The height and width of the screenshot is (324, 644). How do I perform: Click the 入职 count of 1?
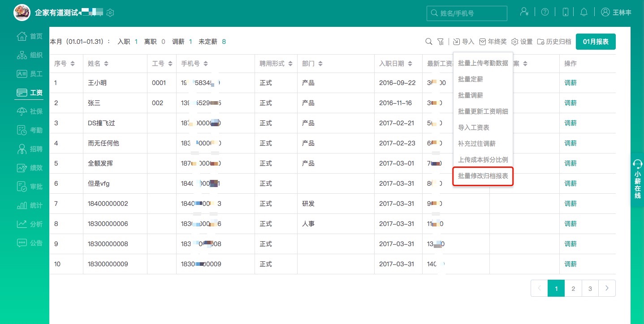136,42
